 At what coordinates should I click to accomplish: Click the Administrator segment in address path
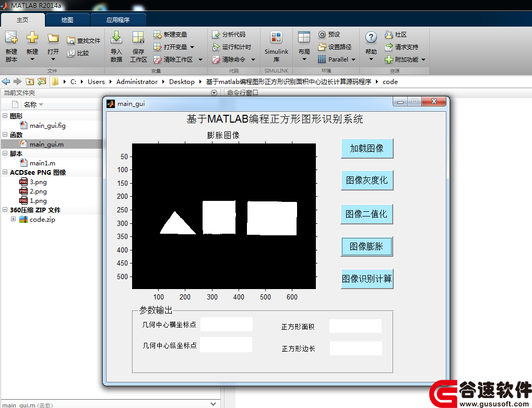point(137,82)
